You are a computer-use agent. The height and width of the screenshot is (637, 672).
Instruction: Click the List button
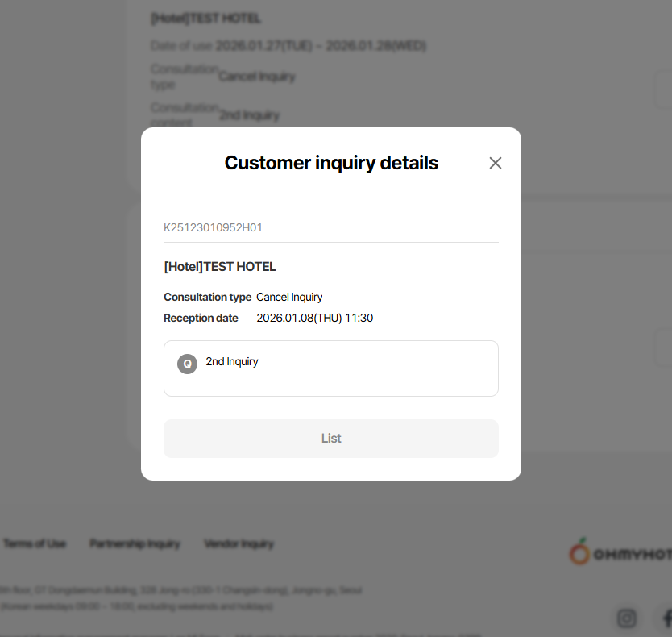pyautogui.click(x=331, y=439)
